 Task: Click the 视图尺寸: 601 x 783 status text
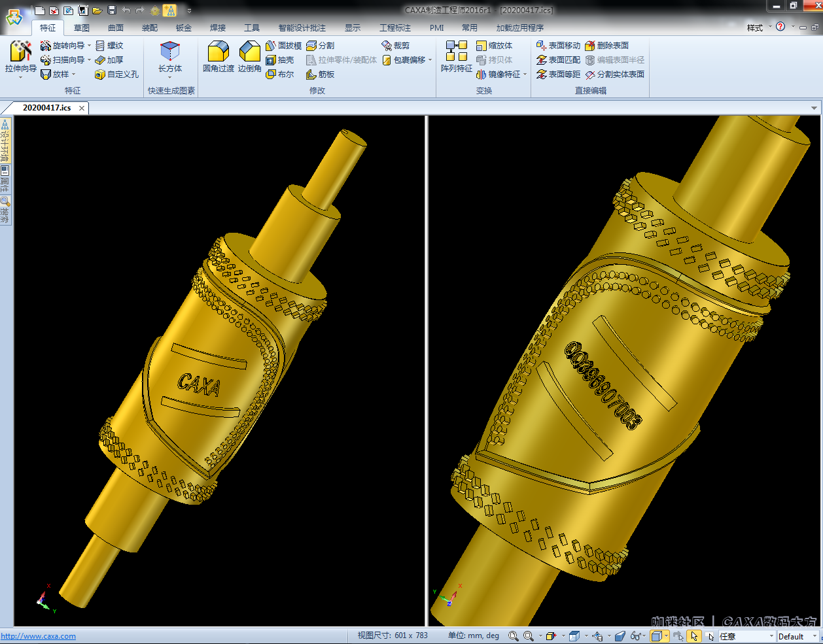pos(393,636)
